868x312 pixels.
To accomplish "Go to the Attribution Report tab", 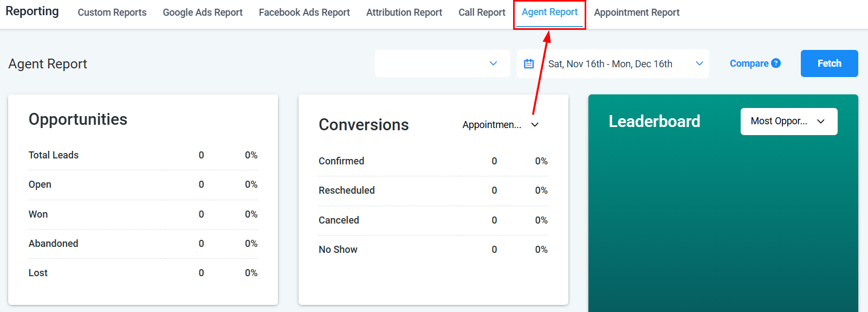I will [404, 12].
